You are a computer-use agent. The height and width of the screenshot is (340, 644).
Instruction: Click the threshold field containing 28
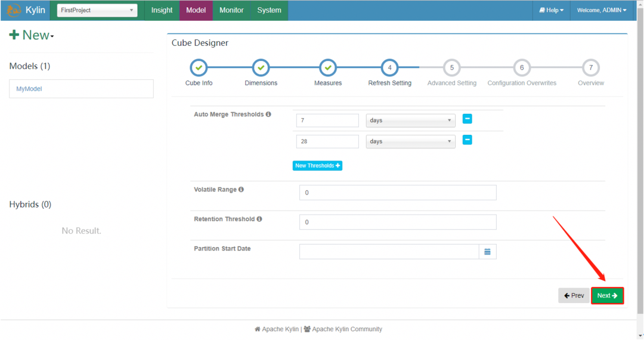[327, 141]
